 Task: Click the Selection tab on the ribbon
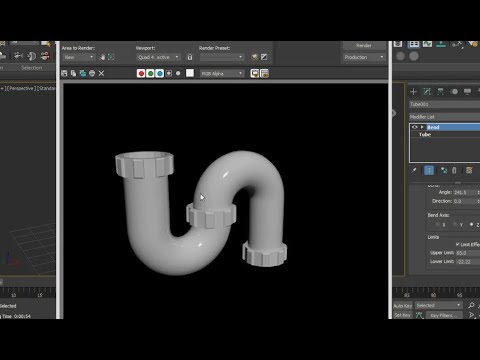[x=32, y=68]
